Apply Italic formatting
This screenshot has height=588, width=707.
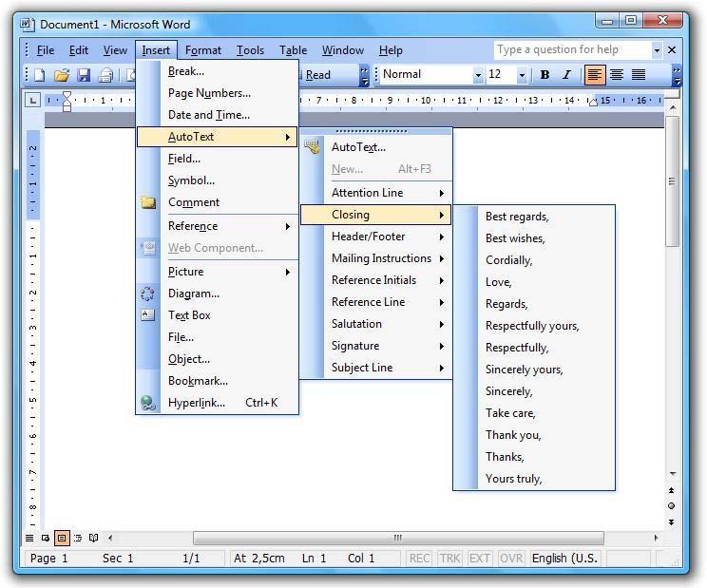tap(566, 74)
